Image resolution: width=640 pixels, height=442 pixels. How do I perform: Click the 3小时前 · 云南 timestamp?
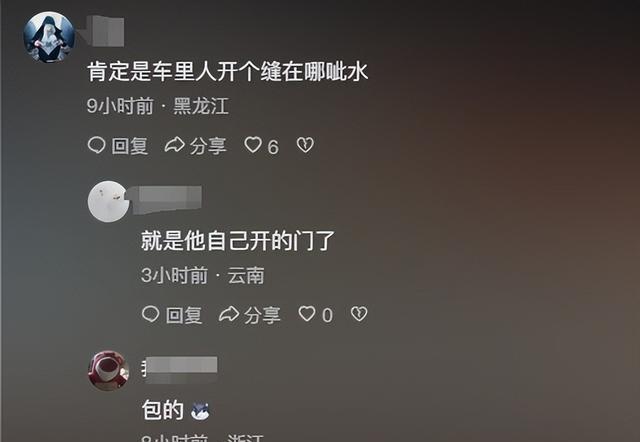pyautogui.click(x=202, y=275)
